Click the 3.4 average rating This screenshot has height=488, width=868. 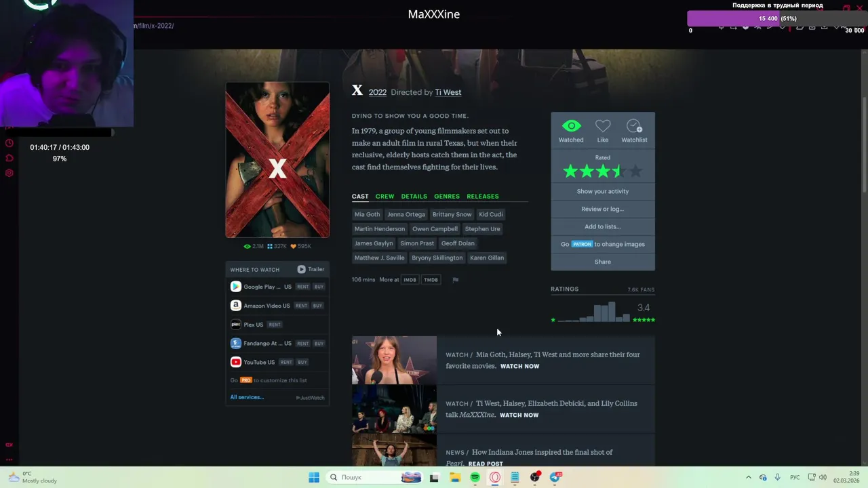coord(644,308)
